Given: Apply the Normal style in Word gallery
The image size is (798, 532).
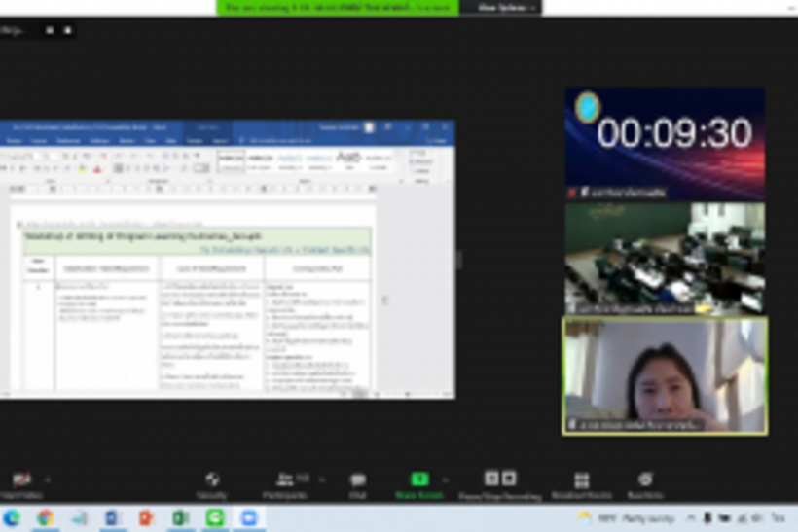Looking at the screenshot, I should [231, 161].
